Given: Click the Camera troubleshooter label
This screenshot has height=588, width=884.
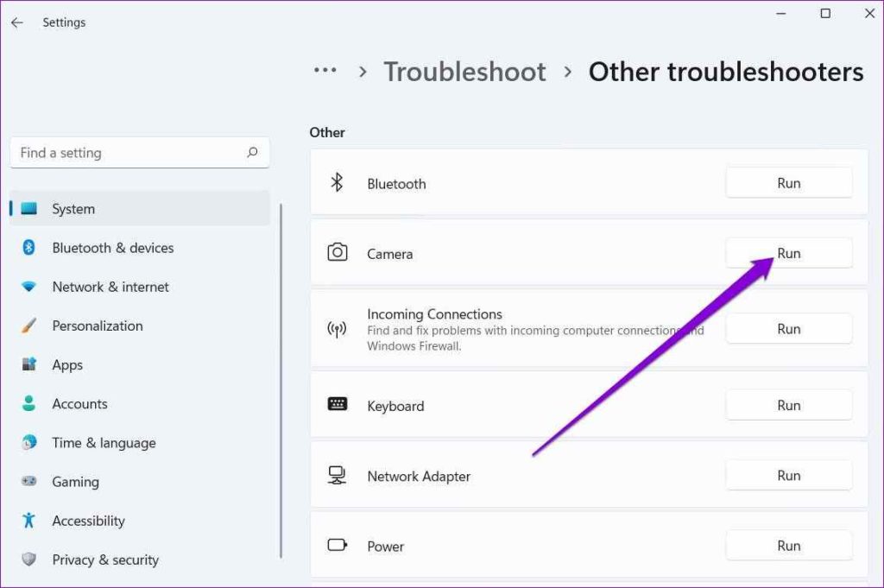Looking at the screenshot, I should 389,254.
